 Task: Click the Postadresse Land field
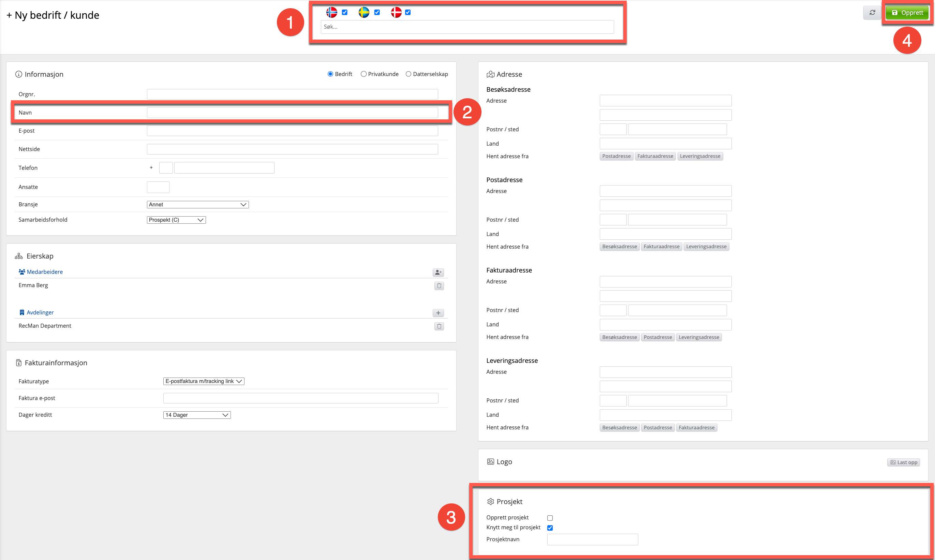[666, 234]
